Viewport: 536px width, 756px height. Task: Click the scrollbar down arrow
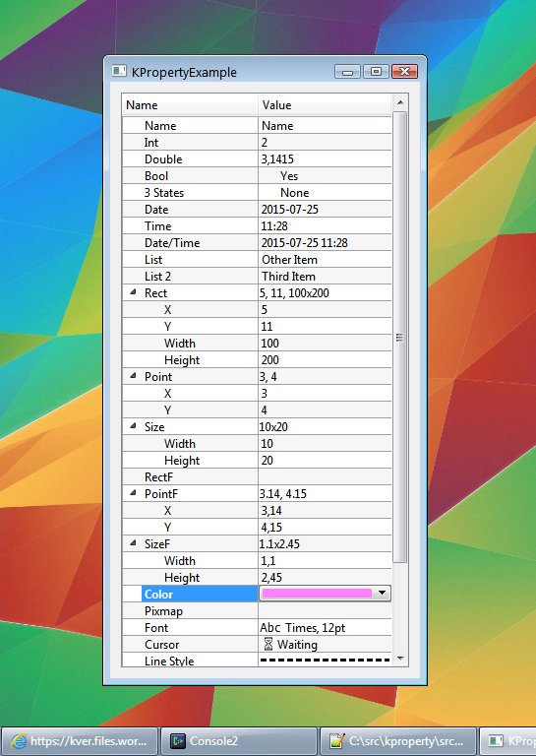400,659
